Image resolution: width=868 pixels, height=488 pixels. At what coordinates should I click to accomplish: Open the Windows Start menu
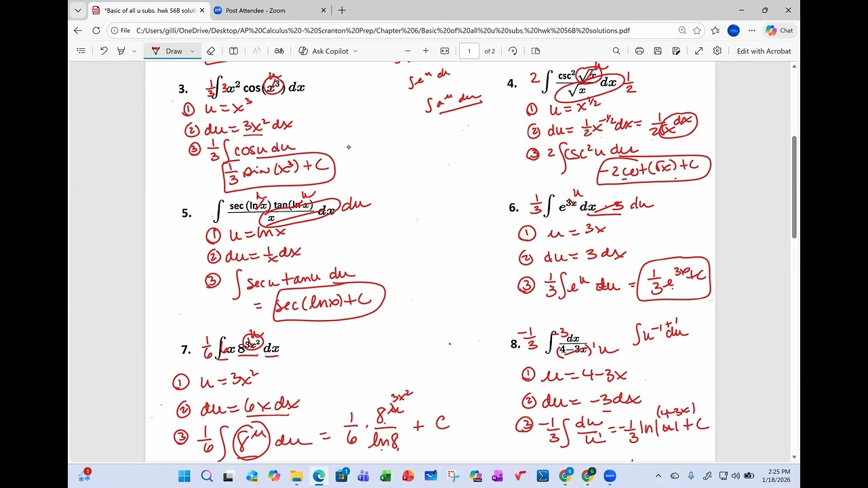[184, 476]
